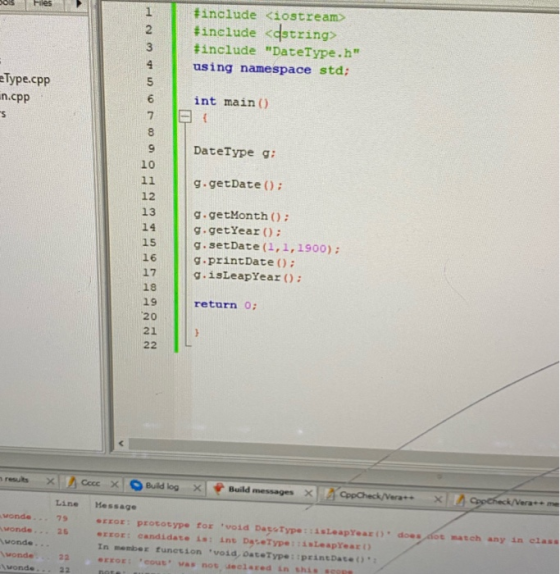Click on 'g.getDate();' statement
The width and height of the screenshot is (560, 574).
pos(238,184)
